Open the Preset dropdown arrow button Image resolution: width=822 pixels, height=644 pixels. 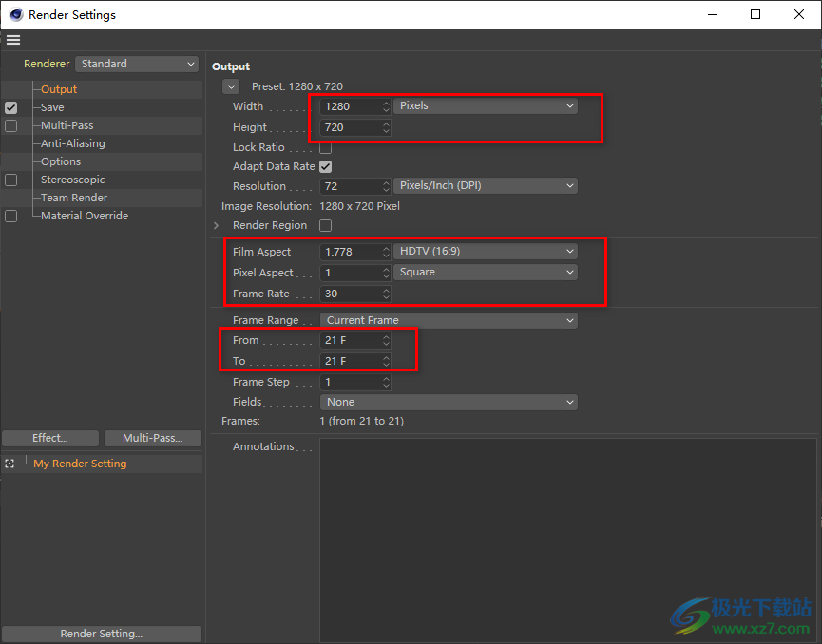[231, 87]
